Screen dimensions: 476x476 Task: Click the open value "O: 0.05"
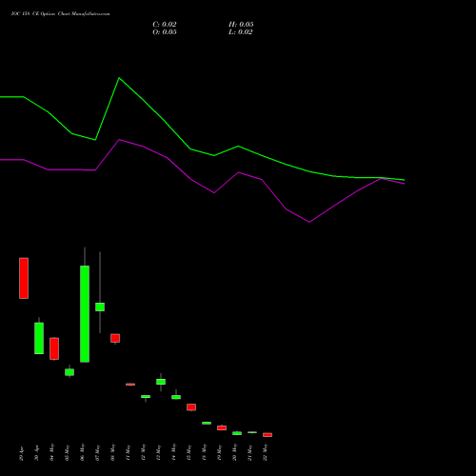pos(165,32)
